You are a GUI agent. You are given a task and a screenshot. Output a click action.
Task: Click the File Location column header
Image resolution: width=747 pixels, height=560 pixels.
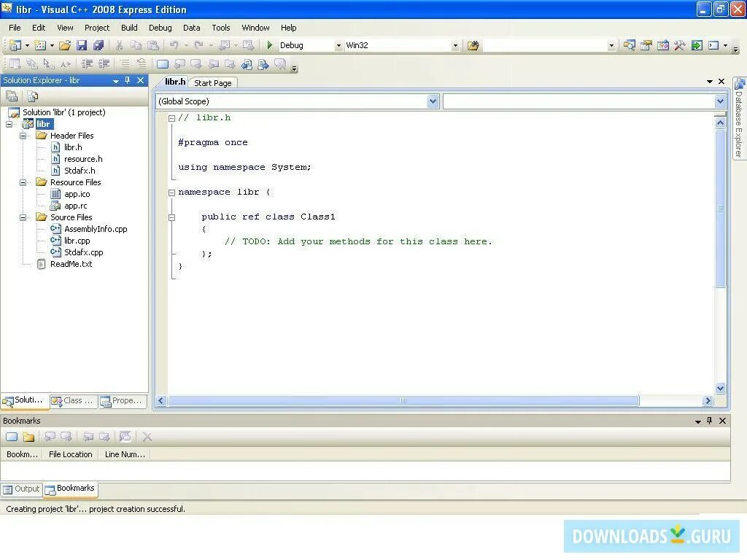point(71,454)
